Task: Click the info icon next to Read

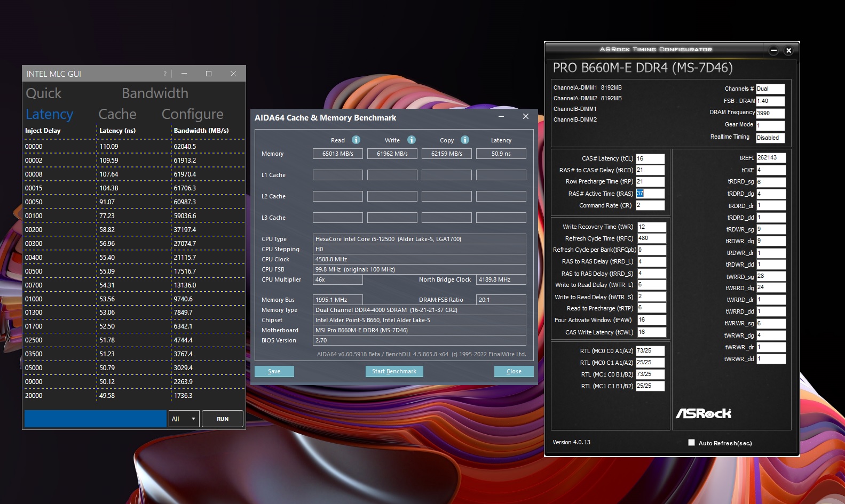Action: [356, 140]
